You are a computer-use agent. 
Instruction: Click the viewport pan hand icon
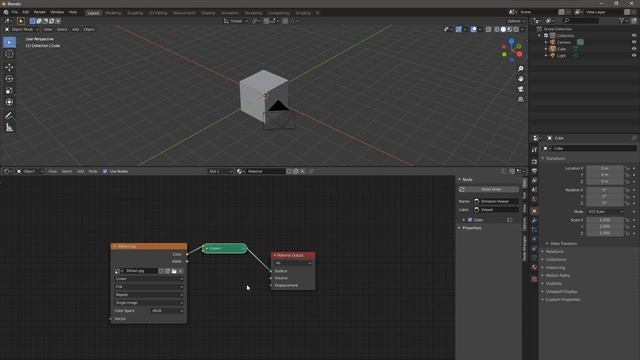pos(520,78)
